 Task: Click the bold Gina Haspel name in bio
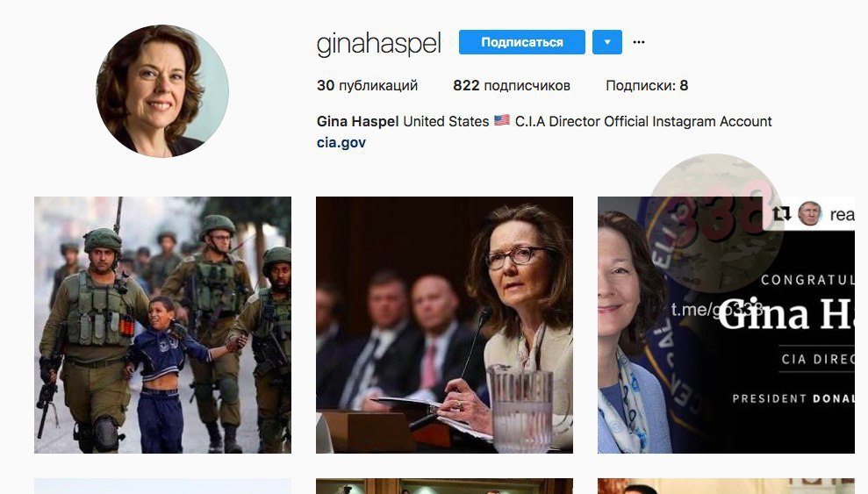pos(357,121)
